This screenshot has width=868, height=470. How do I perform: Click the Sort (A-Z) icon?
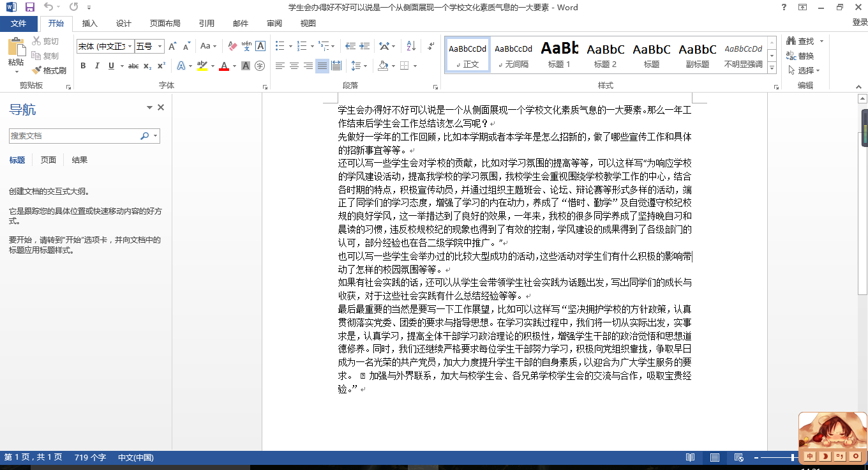coord(410,46)
